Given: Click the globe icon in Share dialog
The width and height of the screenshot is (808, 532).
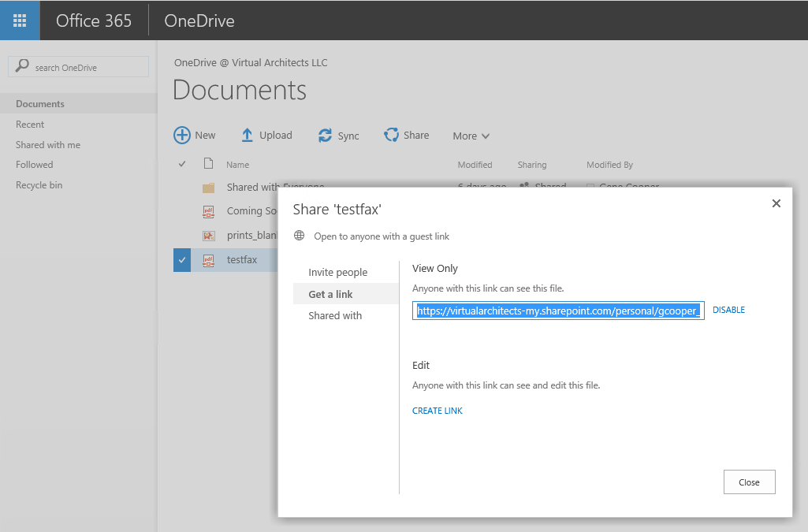Looking at the screenshot, I should click(x=299, y=236).
